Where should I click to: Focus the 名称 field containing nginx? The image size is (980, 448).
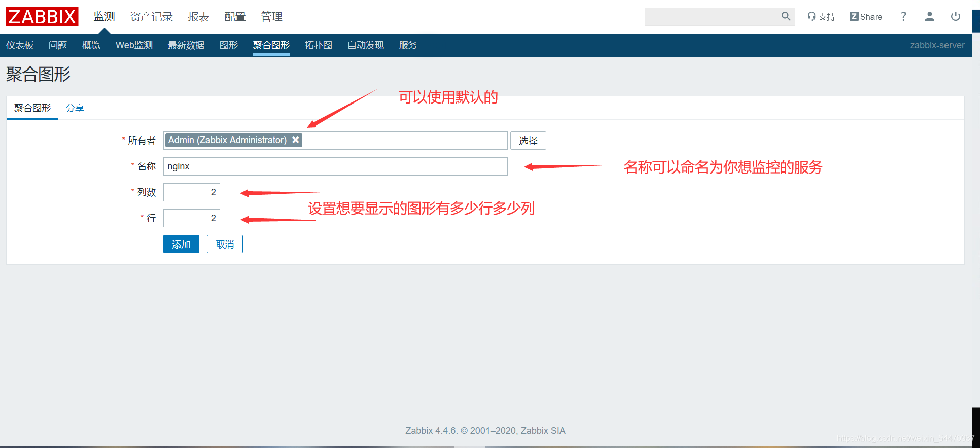[x=335, y=166]
